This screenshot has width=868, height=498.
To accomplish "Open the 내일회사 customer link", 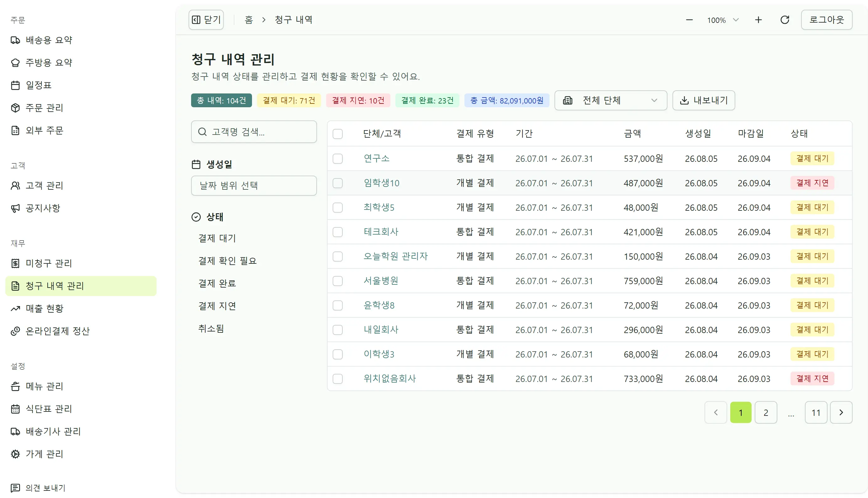I will click(381, 330).
